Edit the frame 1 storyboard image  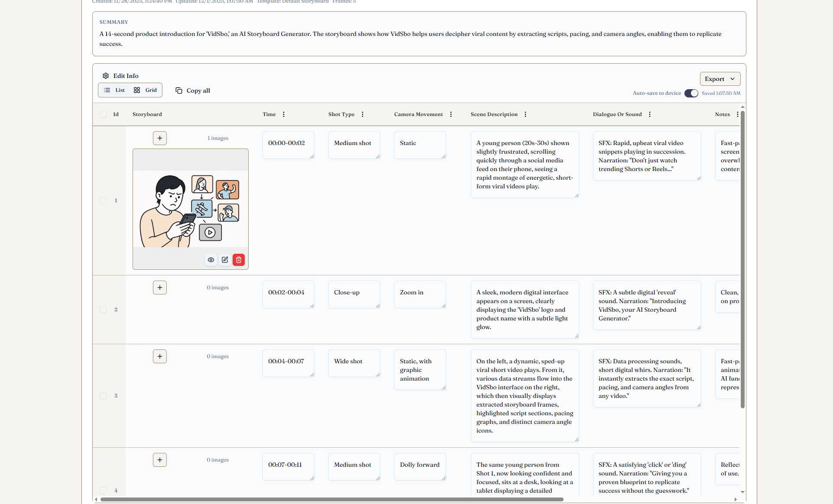pos(225,260)
